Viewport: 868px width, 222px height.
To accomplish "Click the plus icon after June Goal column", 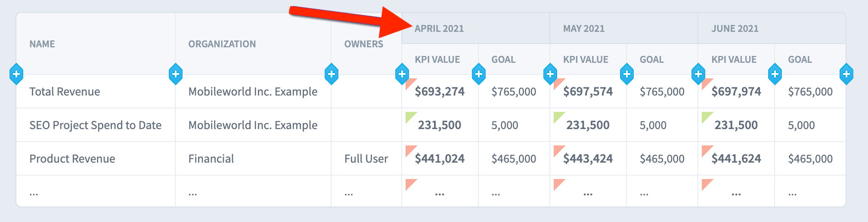I will click(x=846, y=74).
